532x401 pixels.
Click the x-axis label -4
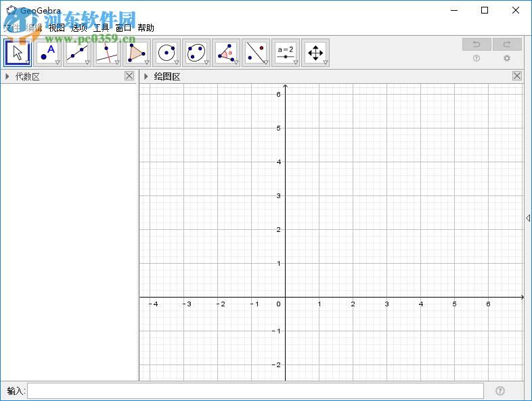point(154,304)
